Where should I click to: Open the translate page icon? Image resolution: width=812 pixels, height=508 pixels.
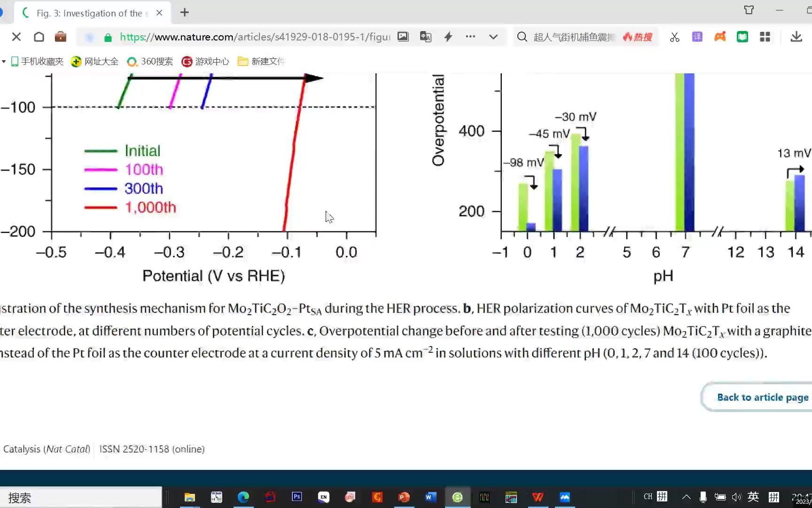coord(426,37)
